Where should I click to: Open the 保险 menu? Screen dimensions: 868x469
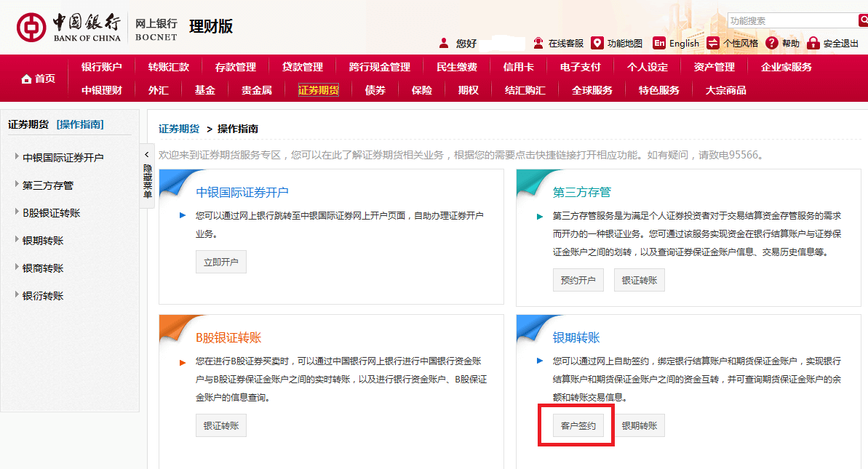coord(422,90)
